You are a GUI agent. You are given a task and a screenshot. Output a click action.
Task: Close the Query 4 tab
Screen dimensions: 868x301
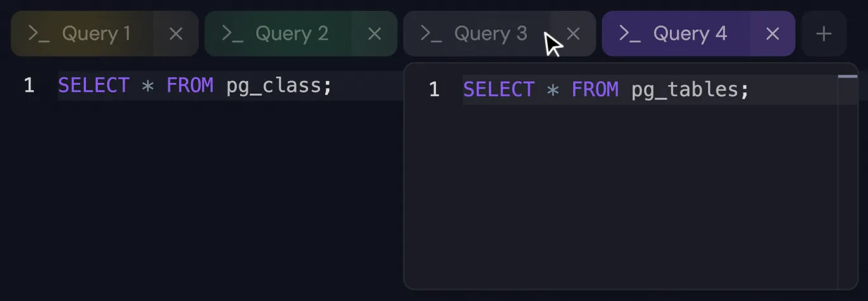click(x=772, y=34)
